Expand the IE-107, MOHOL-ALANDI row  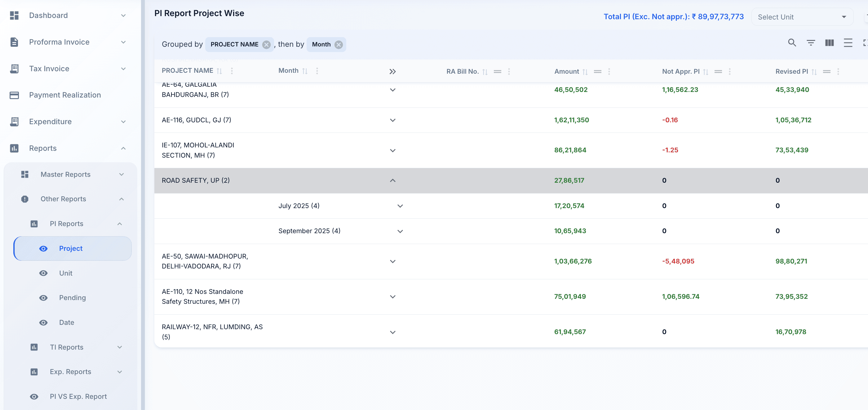392,150
